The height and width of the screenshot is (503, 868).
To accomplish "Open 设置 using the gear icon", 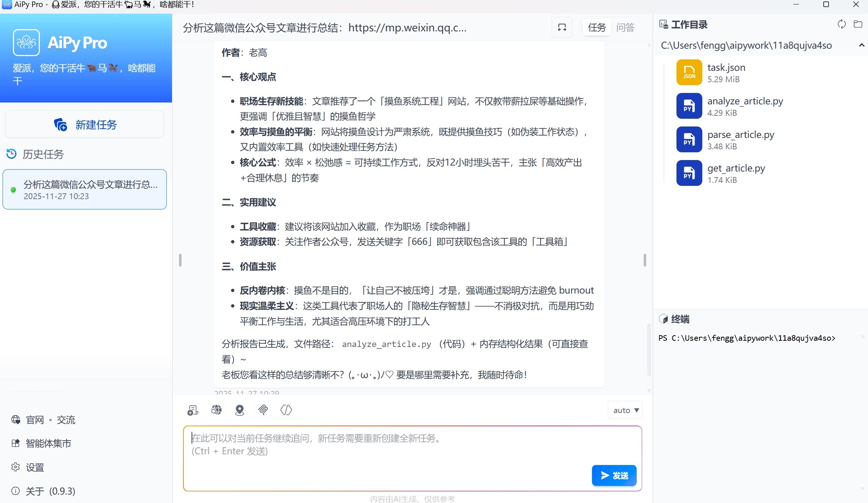I will (x=15, y=467).
